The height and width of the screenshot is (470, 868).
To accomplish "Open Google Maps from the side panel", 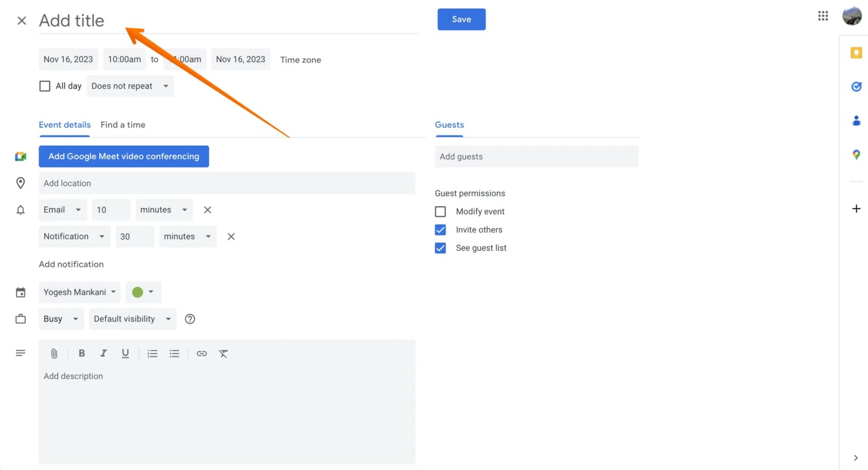I will point(856,155).
